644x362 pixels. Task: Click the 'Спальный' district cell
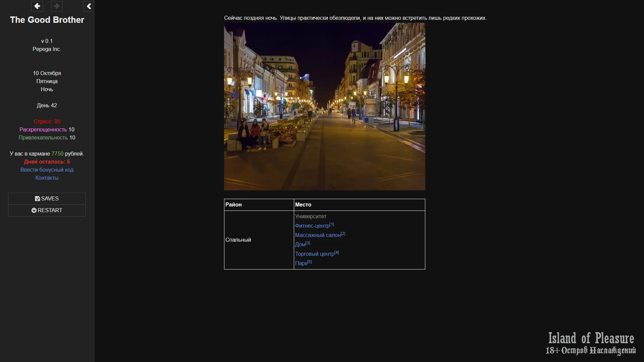[238, 240]
